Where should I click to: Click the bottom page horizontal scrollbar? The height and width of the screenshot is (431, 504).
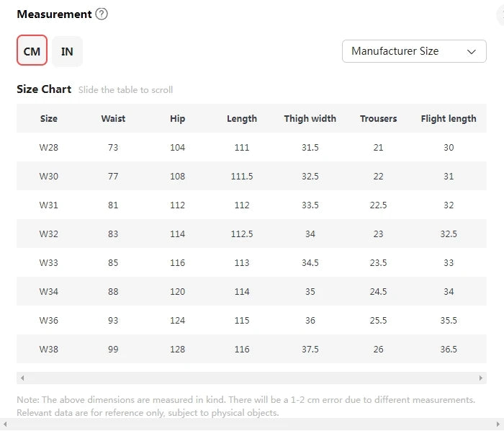[x=252, y=425]
